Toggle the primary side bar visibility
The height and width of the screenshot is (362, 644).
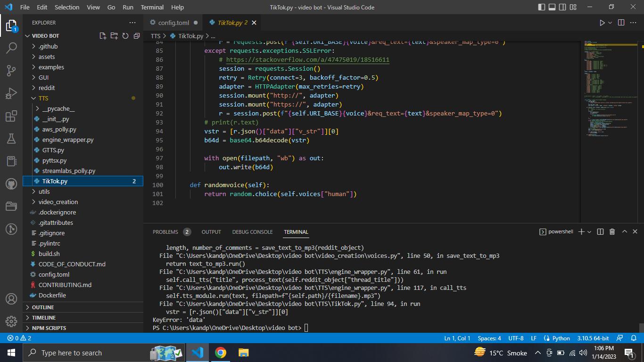543,7
